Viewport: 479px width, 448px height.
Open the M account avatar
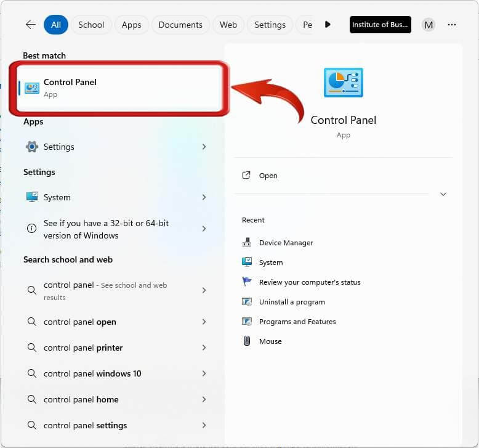(x=429, y=25)
